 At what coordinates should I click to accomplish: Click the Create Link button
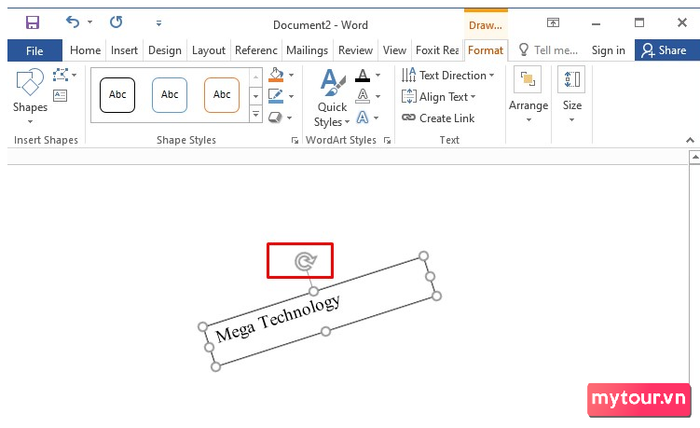point(438,118)
